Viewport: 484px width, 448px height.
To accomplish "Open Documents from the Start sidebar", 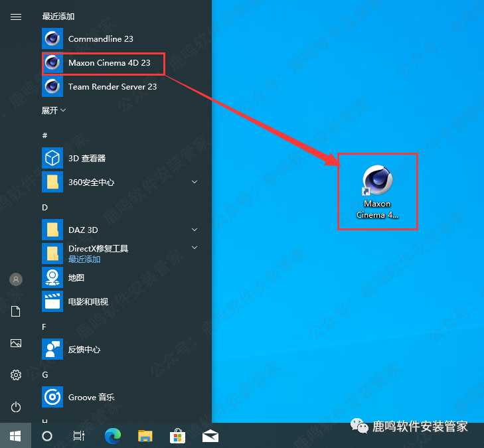I will tap(16, 311).
